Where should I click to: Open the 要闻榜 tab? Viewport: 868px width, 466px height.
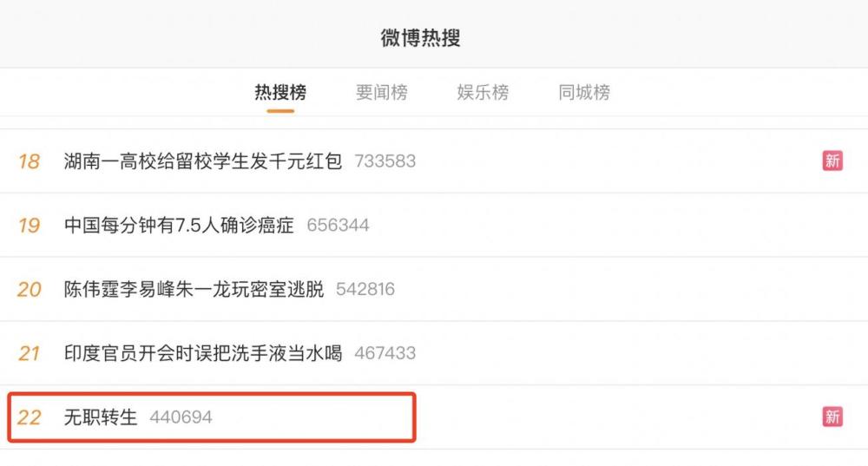pyautogui.click(x=381, y=92)
